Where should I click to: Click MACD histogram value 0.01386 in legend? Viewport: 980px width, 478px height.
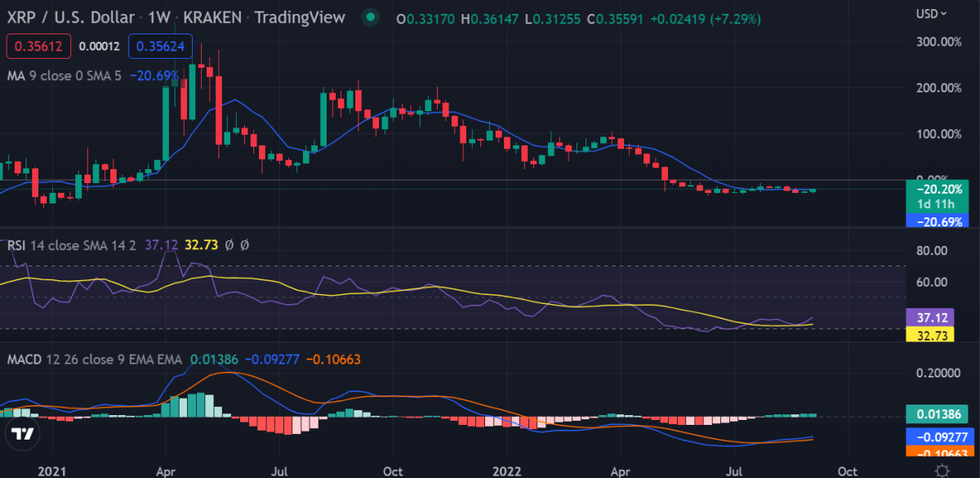(x=215, y=359)
